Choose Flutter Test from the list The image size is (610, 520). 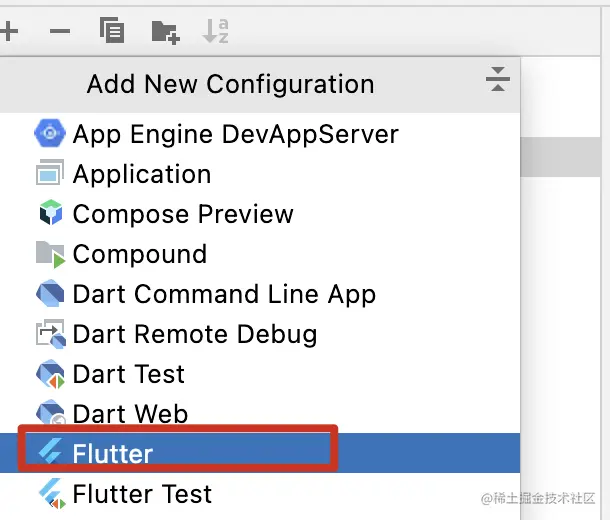pyautogui.click(x=142, y=493)
